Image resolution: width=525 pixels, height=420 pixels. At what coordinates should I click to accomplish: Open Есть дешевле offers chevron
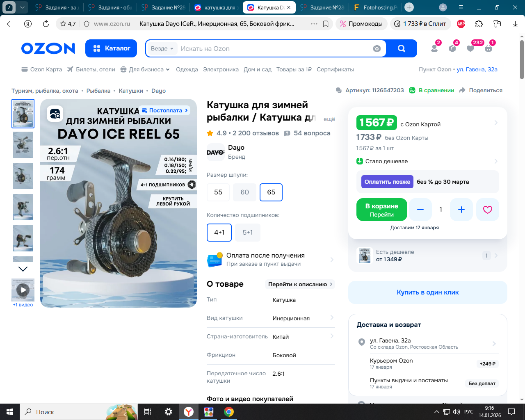tap(496, 256)
